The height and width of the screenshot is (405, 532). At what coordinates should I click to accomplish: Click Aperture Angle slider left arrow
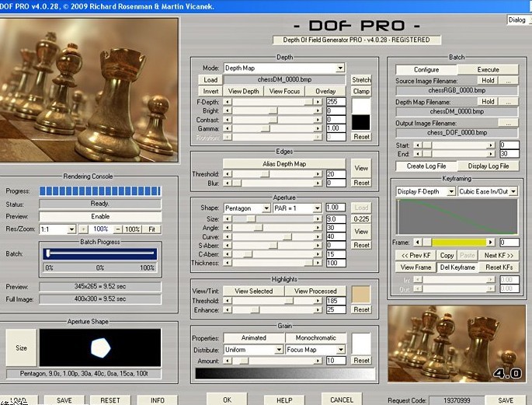228,228
